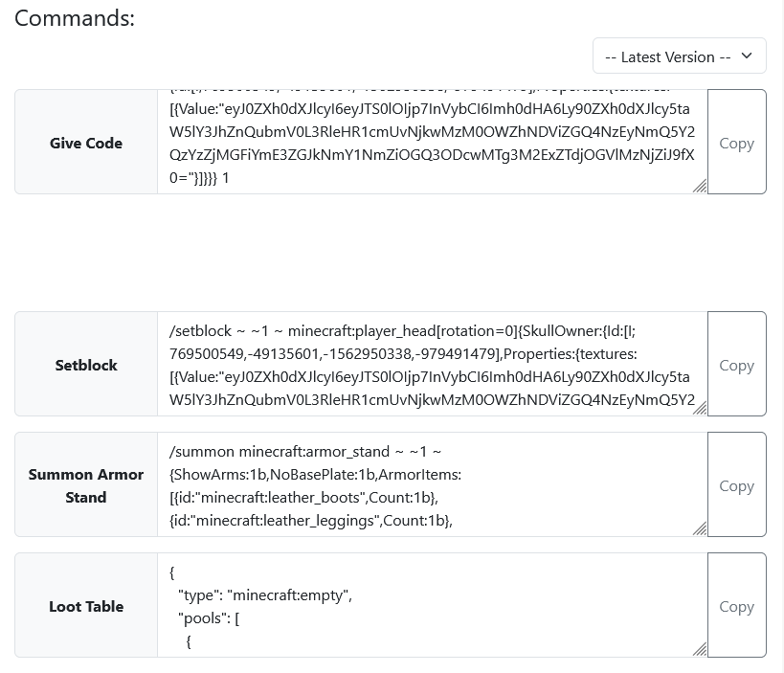Copy the Loot Table JSON

736,605
